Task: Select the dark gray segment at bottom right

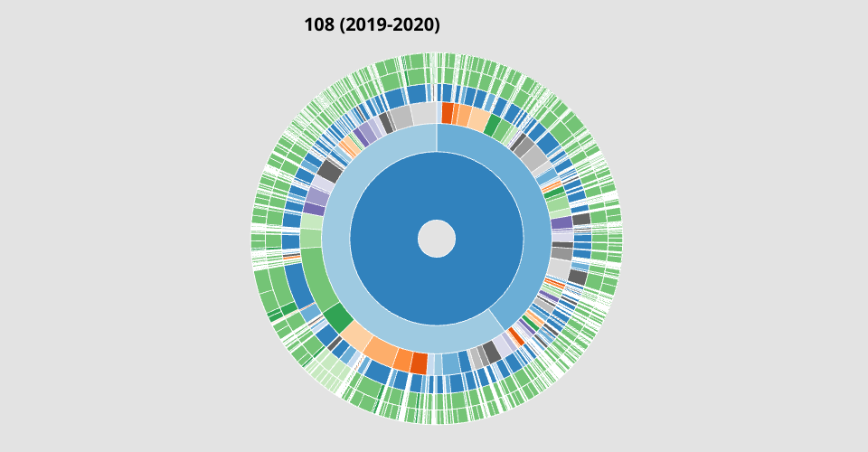Action: [x=491, y=351]
